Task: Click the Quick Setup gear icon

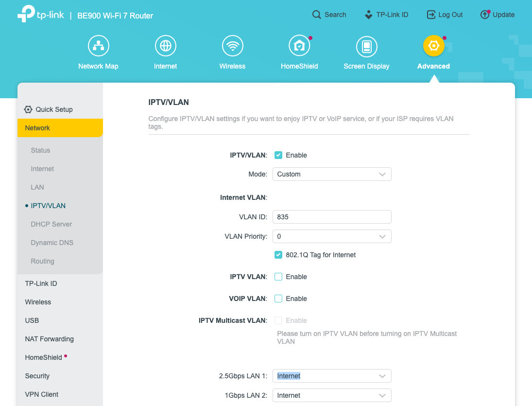Action: click(x=28, y=109)
